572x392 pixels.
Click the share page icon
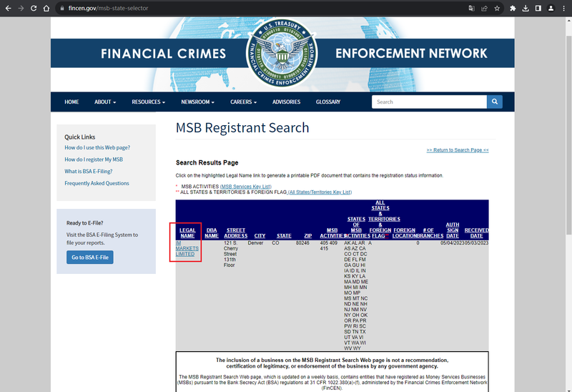pos(484,8)
